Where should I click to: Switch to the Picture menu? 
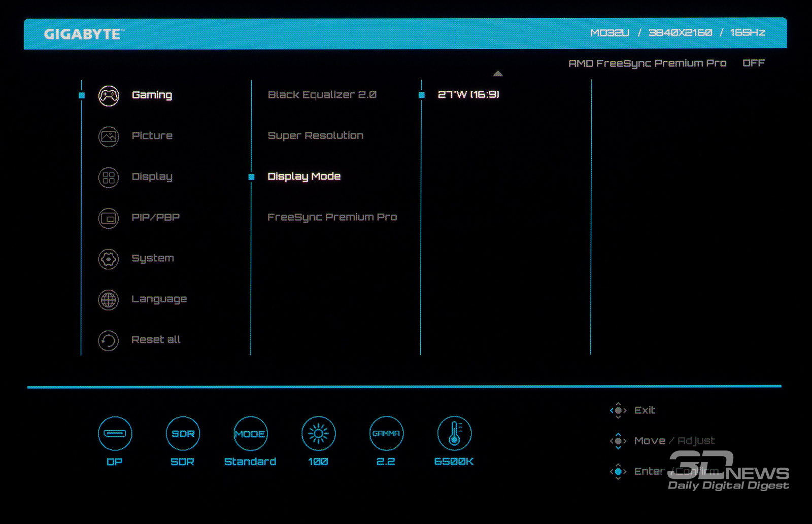[152, 135]
